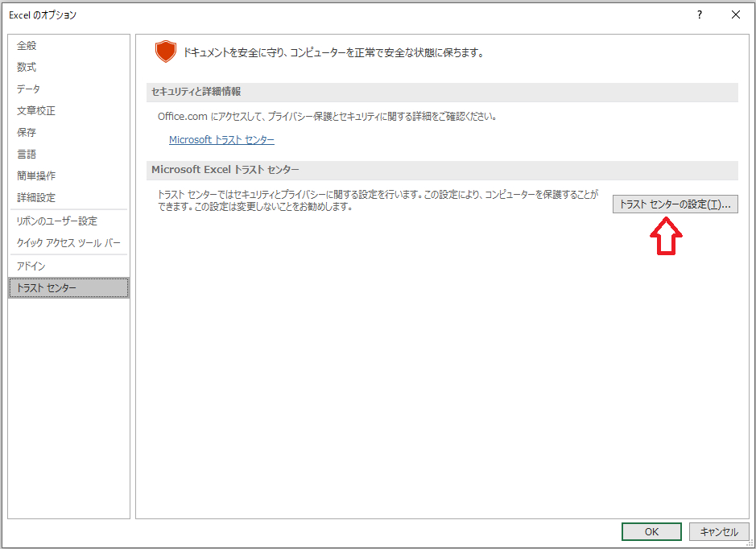
Task: Click トラスト センターの設定(T)... button
Action: point(675,204)
